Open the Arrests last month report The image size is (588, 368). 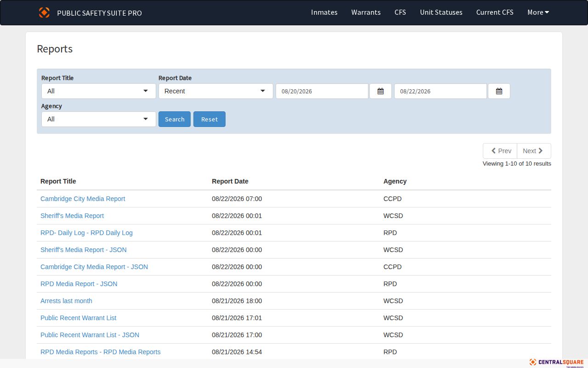(66, 301)
